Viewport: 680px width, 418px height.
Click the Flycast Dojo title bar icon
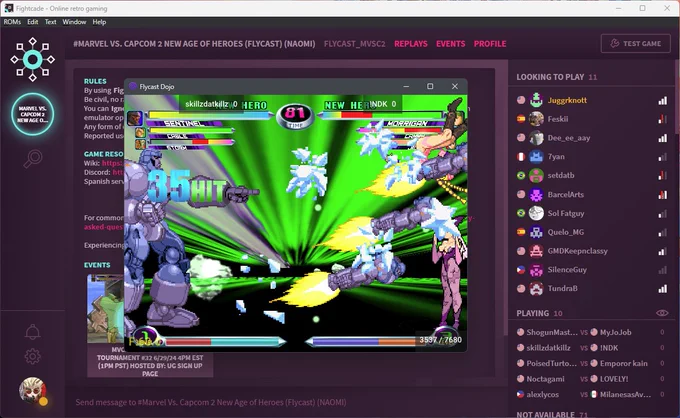click(133, 86)
